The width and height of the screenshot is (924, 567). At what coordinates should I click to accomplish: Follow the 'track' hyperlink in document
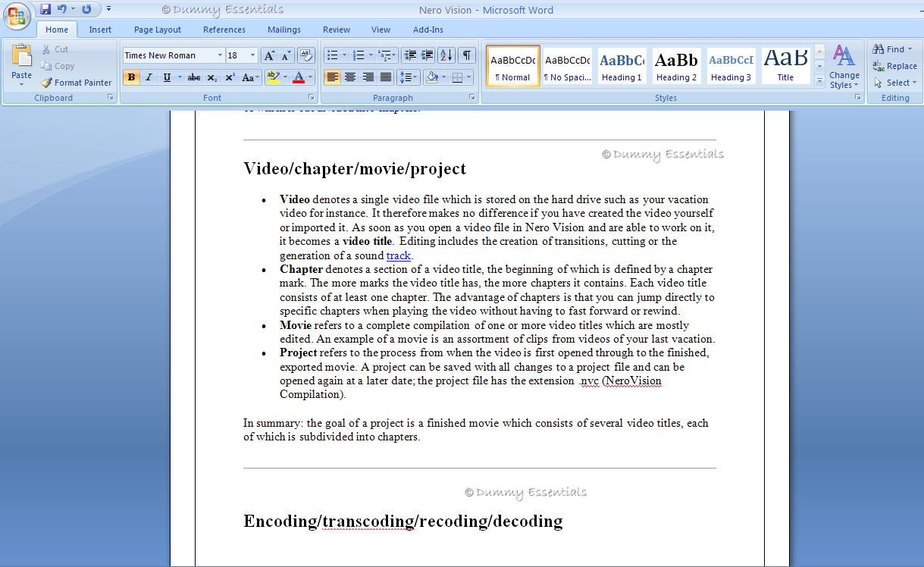pyautogui.click(x=398, y=255)
